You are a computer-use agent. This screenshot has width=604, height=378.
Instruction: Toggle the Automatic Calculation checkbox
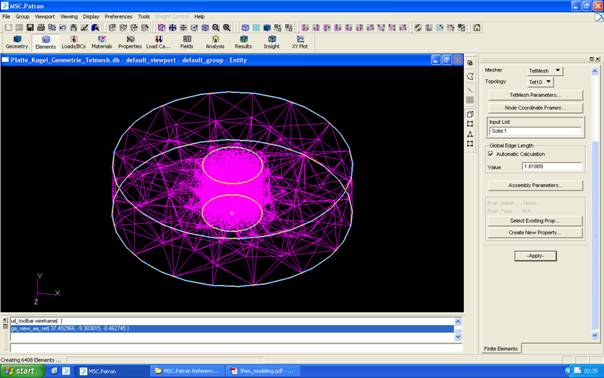tap(491, 154)
